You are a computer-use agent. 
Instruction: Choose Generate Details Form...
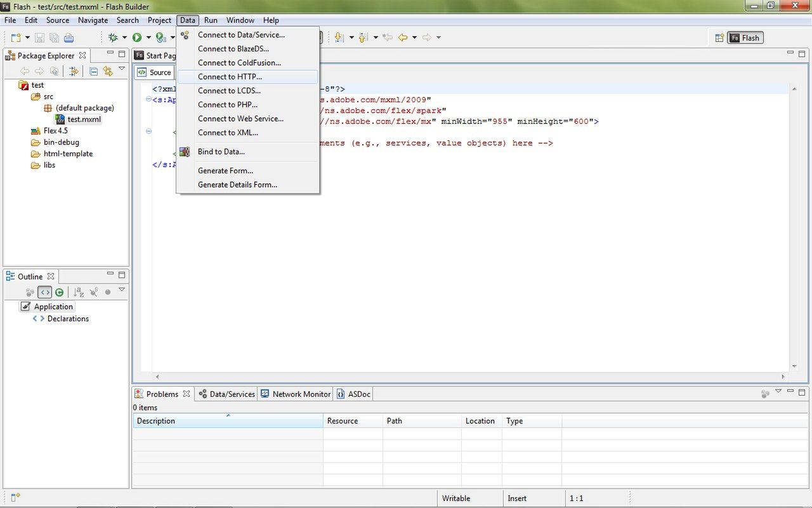click(247, 185)
